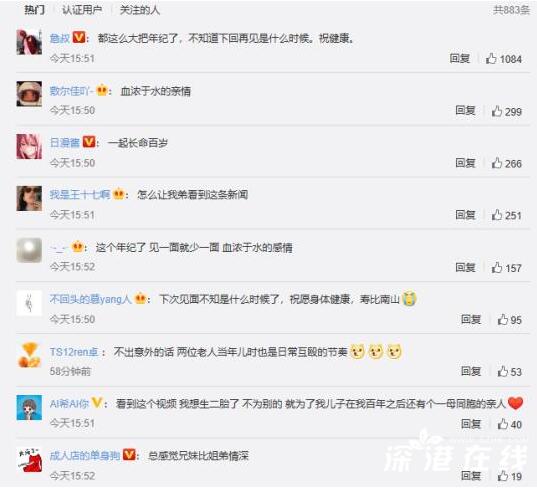Viewport: 537px width, 488px height.
Task: Click thumbs-up icon beside 95
Action: coord(503,320)
